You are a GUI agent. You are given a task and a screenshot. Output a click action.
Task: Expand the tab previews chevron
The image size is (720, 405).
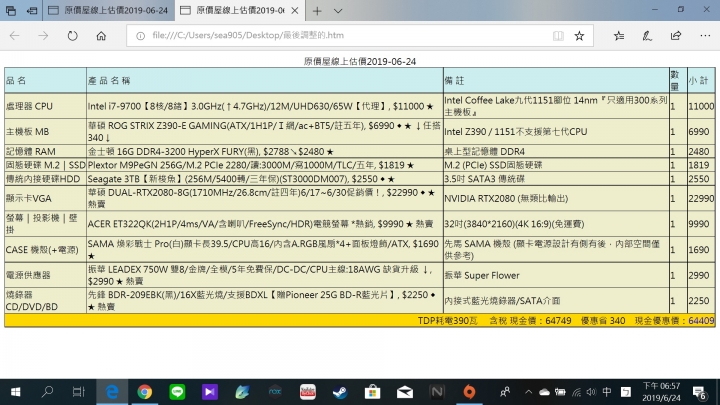tap(338, 11)
